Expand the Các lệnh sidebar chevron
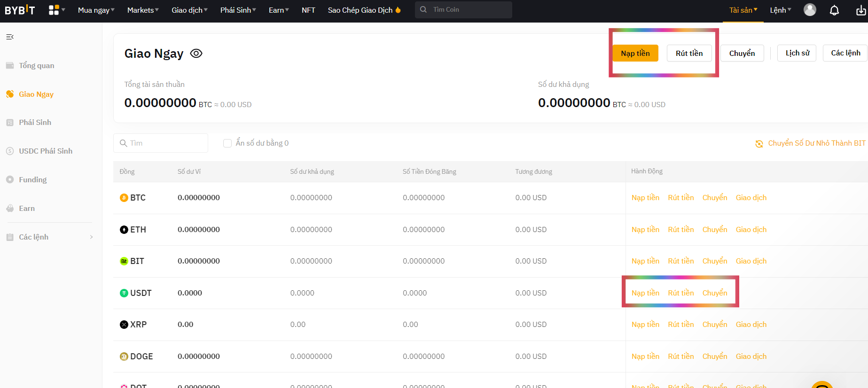This screenshot has width=868, height=388. pyautogui.click(x=91, y=237)
